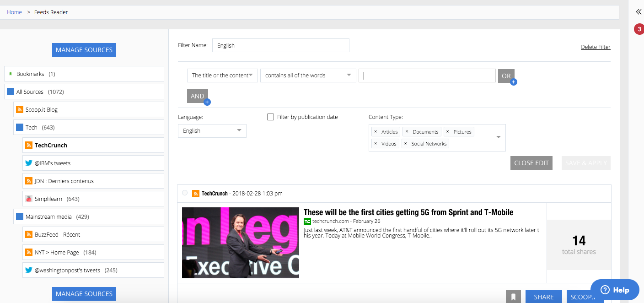Viewport: 644px width, 303px height.
Task: Open the article titled 'These will be the first cities getting 5G'
Action: click(x=408, y=212)
